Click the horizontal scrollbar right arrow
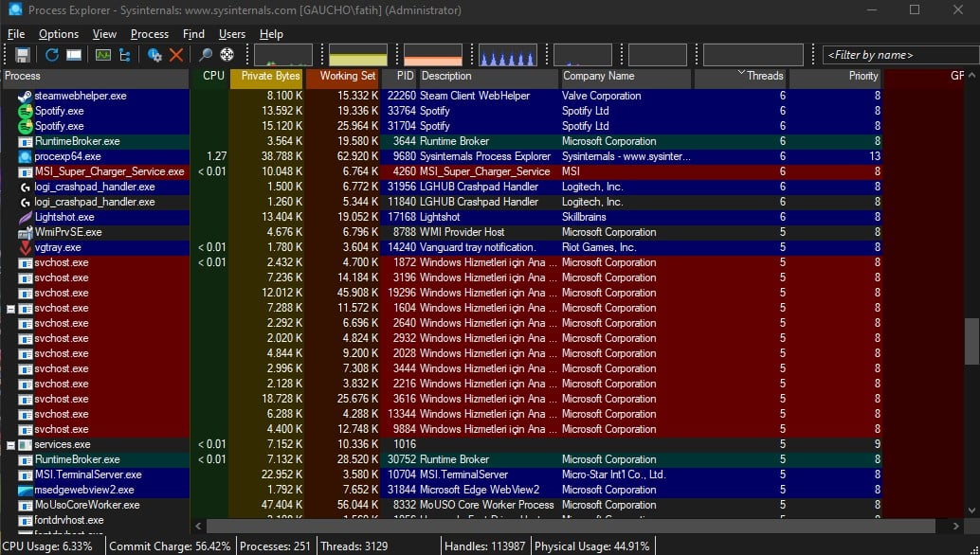Screen dimensions: 980x555 click(956, 527)
